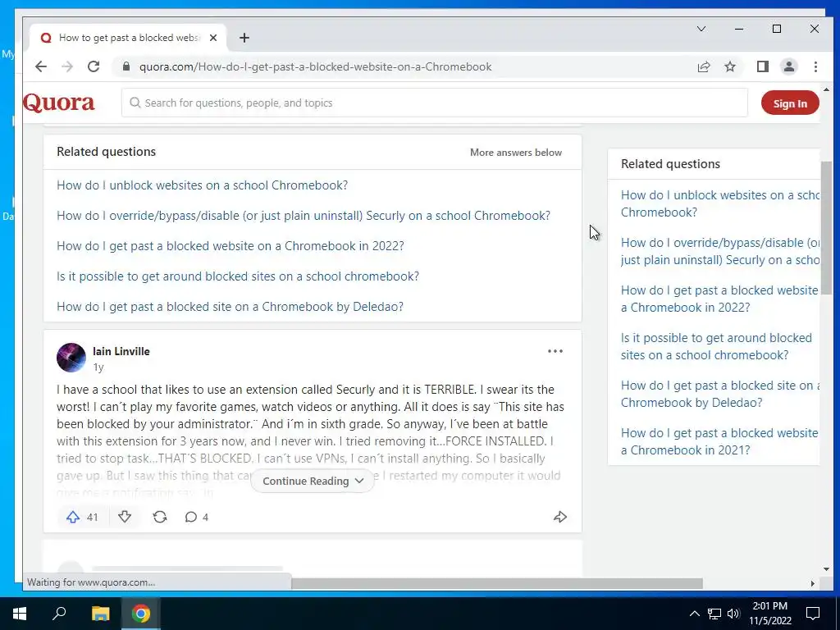This screenshot has height=630, width=840.
Task: Click the share this page icon
Action: (703, 66)
